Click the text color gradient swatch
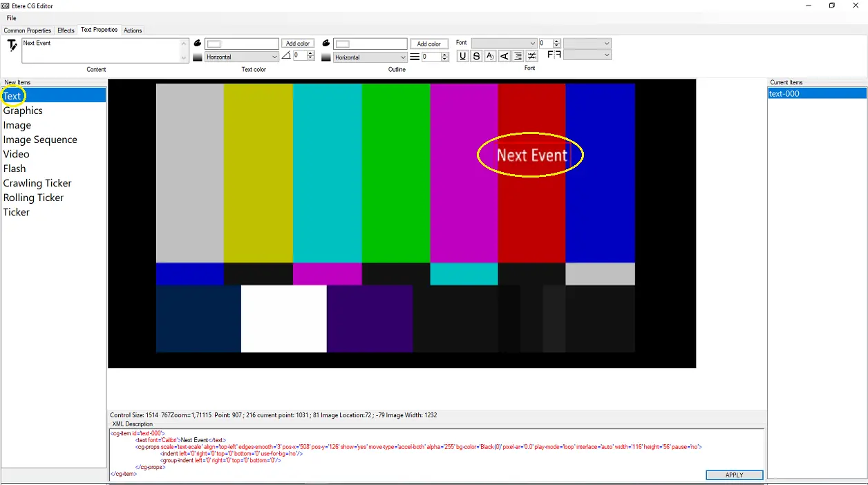 click(x=198, y=57)
